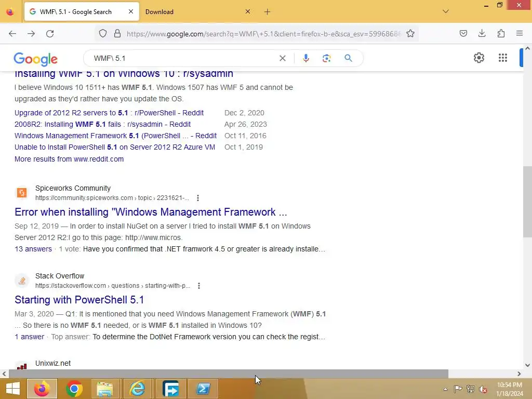This screenshot has width=532, height=399.
Task: Switch to the Download tab
Action: [x=198, y=12]
